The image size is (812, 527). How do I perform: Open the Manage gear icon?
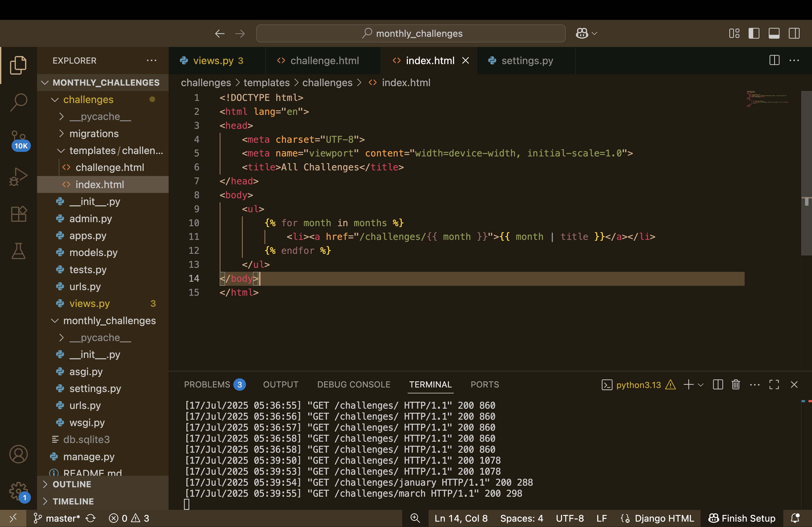pyautogui.click(x=19, y=492)
